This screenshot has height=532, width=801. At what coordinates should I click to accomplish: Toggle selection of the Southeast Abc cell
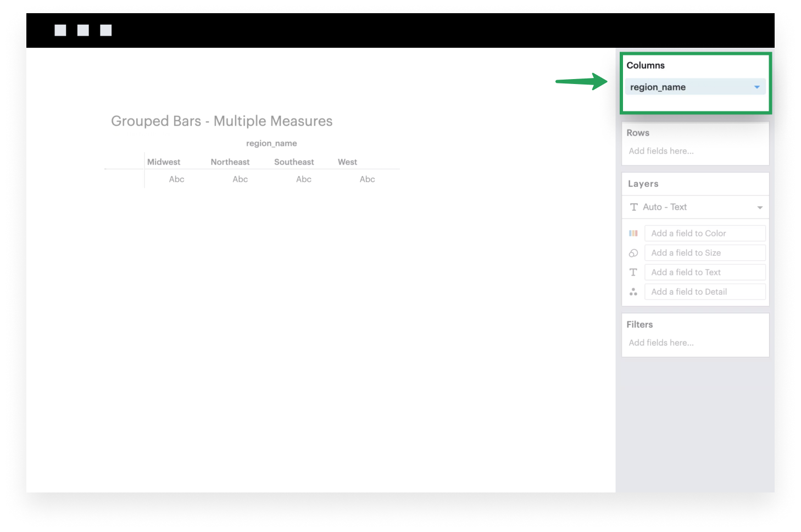pyautogui.click(x=303, y=179)
